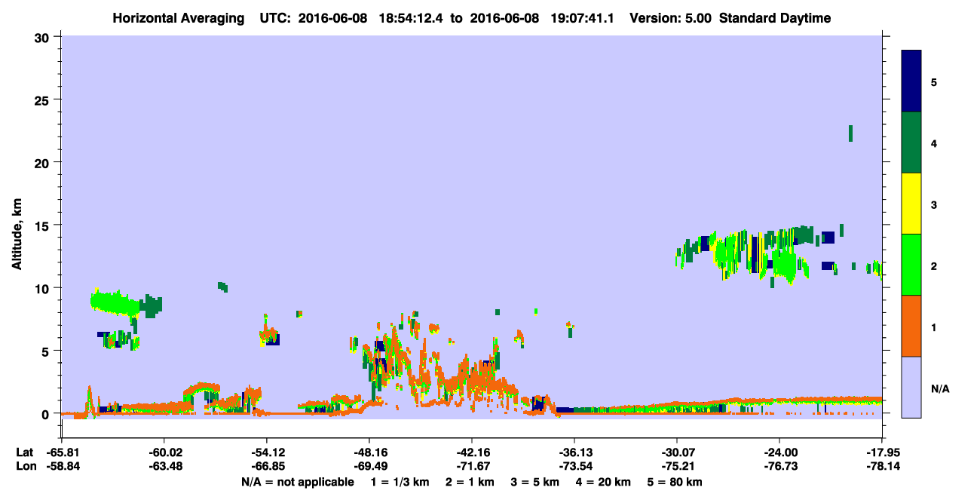The width and height of the screenshot is (980, 503).
Task: Click latitude value -54.12
Action: (x=266, y=452)
